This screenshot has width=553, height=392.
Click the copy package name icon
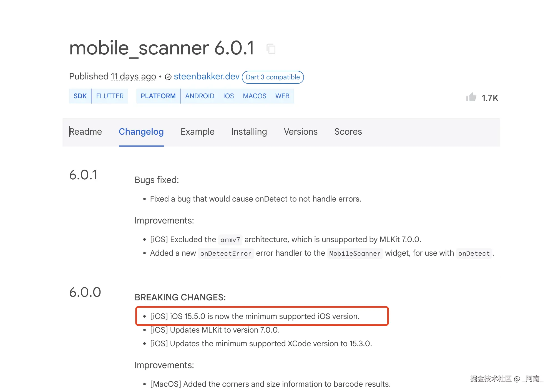click(x=271, y=49)
